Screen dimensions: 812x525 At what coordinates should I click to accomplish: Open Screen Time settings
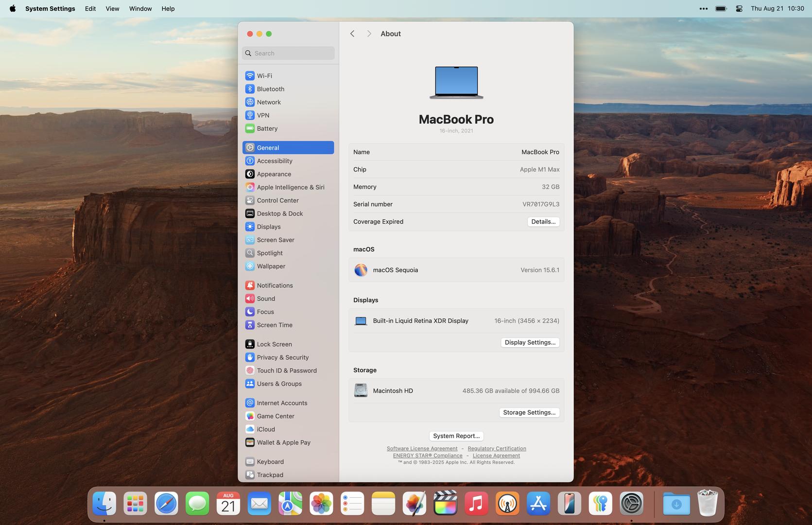coord(288,325)
